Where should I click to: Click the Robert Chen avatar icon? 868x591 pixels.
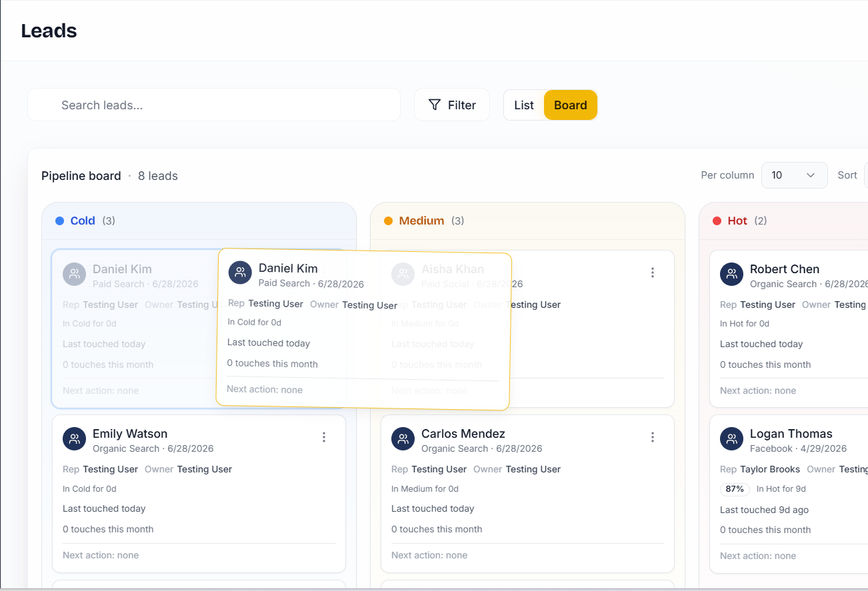click(x=731, y=274)
